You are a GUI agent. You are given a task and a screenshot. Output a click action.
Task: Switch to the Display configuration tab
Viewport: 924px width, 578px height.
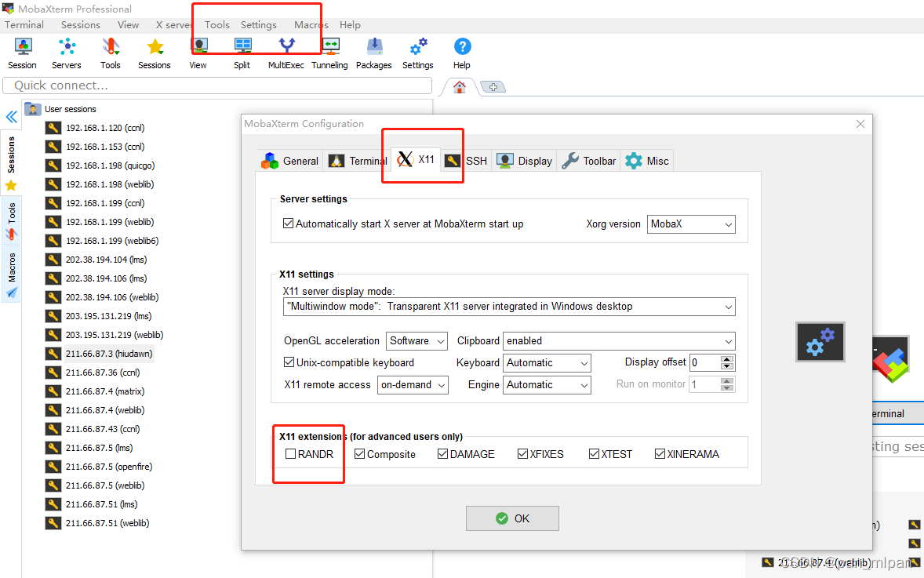point(525,161)
